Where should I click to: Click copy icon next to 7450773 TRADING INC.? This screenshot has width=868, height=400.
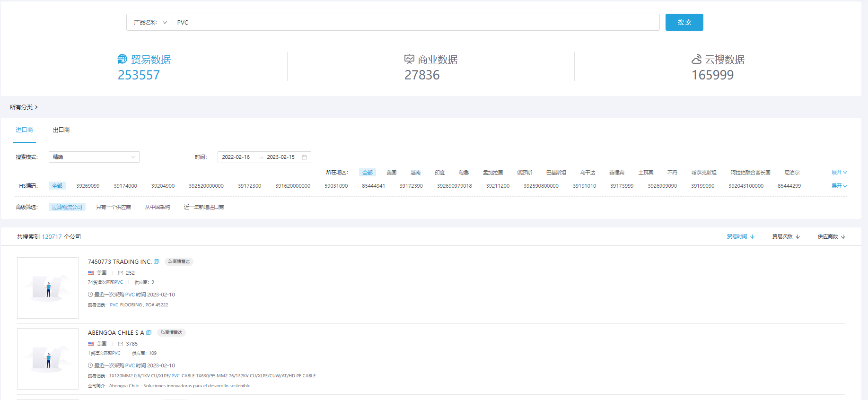[x=157, y=261]
